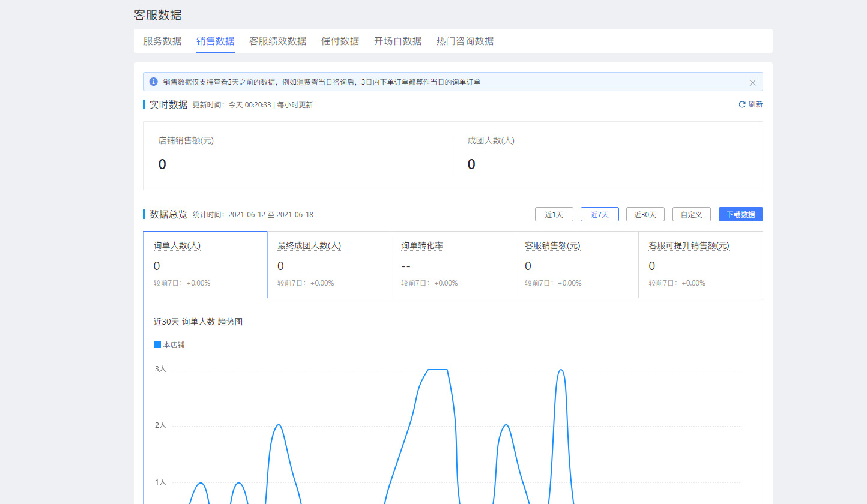The image size is (867, 504).
Task: Click the 近7天 highlighted range button
Action: click(x=599, y=214)
